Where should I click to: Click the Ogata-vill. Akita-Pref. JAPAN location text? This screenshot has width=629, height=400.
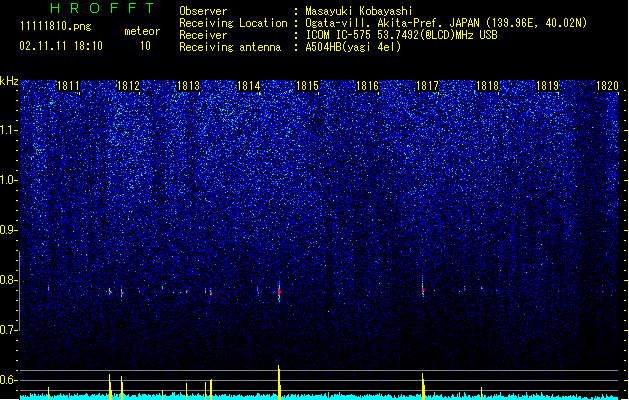click(x=446, y=23)
